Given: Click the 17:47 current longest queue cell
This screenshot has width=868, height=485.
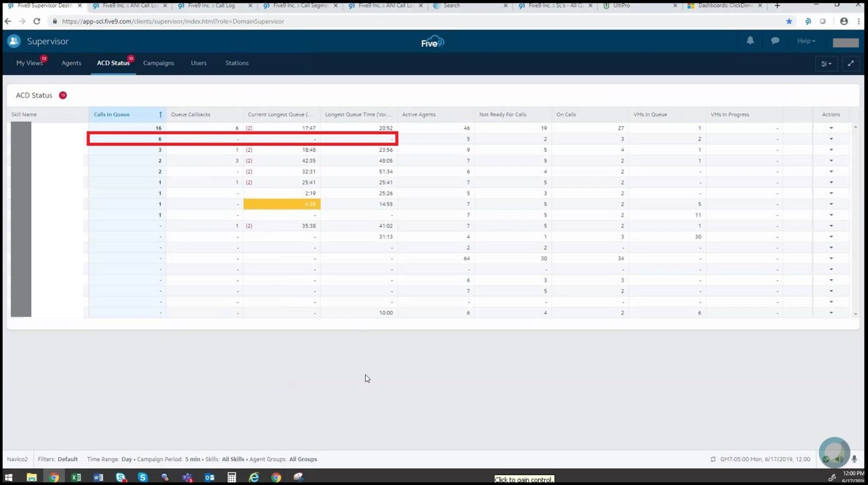Looking at the screenshot, I should pos(282,128).
